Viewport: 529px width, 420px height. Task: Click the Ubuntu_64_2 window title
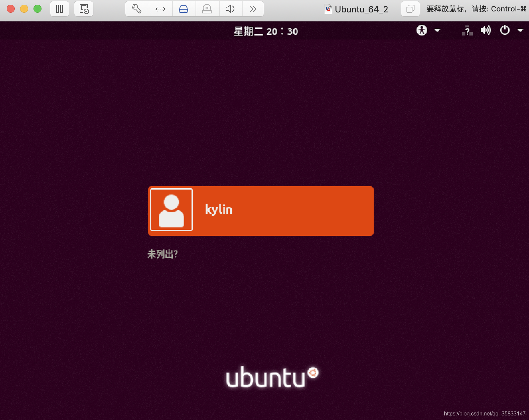(x=361, y=9)
